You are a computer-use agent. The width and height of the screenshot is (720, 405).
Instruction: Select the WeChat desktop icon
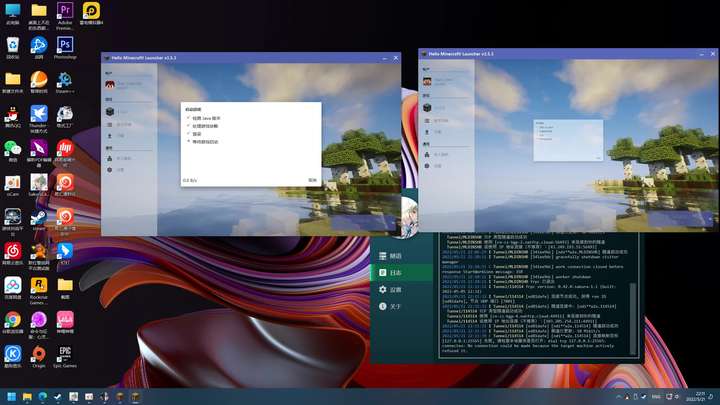pyautogui.click(x=13, y=151)
